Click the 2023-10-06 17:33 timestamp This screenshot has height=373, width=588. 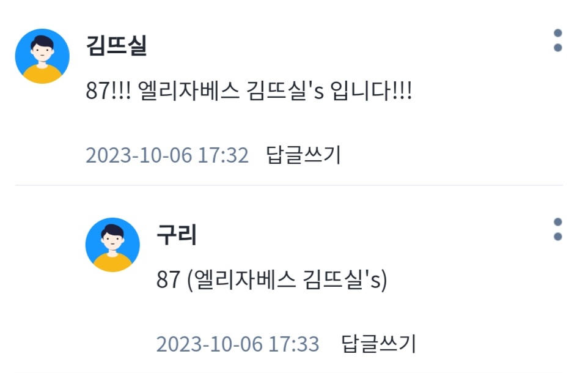(238, 344)
